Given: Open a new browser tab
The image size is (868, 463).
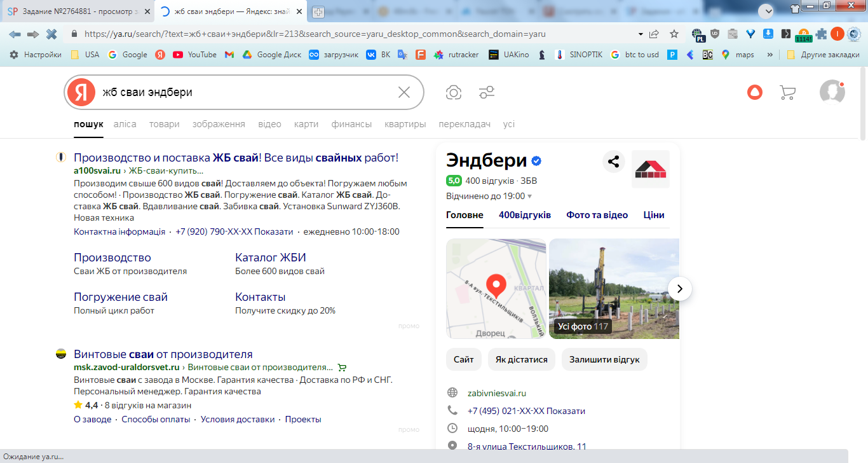Looking at the screenshot, I should [x=318, y=11].
